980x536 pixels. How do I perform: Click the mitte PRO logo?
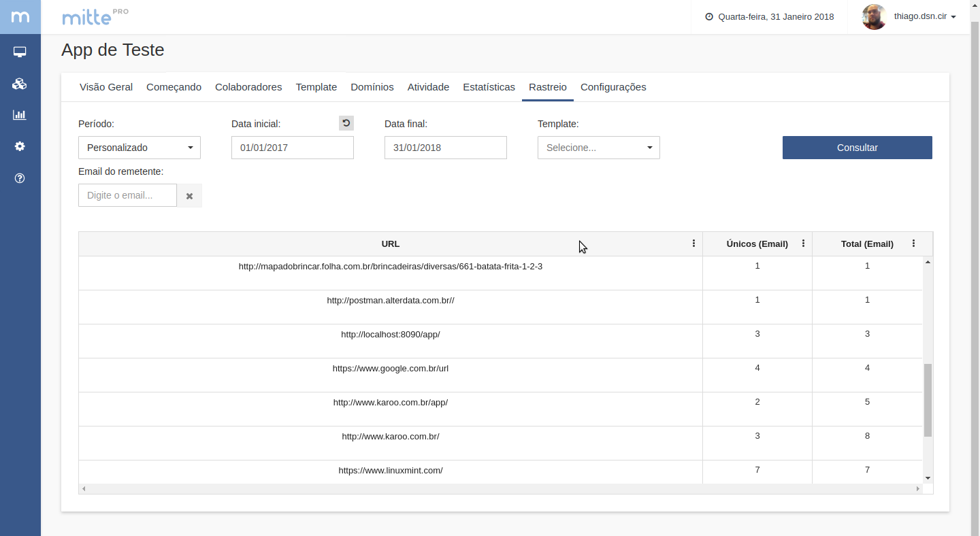(x=95, y=17)
